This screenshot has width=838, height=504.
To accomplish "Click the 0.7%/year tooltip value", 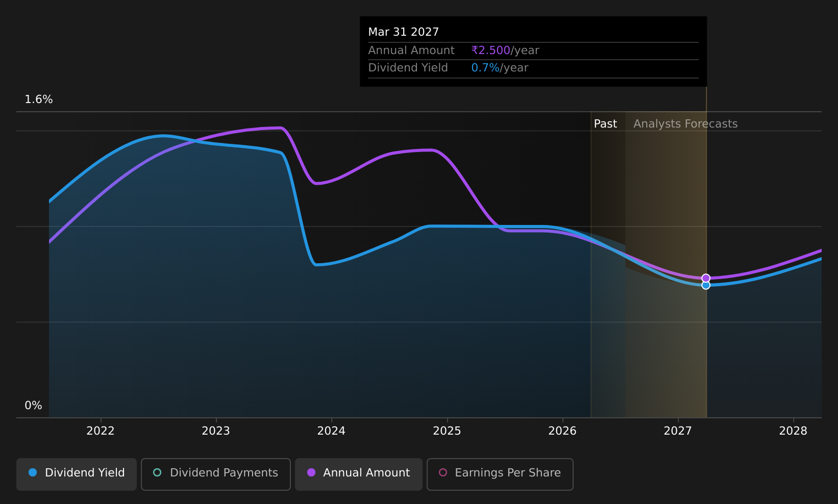I will (x=500, y=68).
